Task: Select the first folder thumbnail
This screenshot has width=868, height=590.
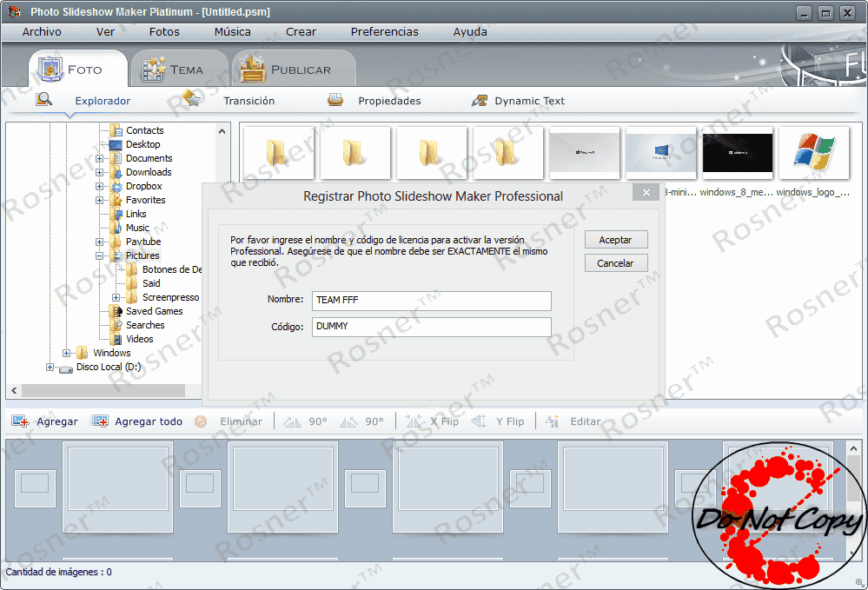Action: pos(279,153)
